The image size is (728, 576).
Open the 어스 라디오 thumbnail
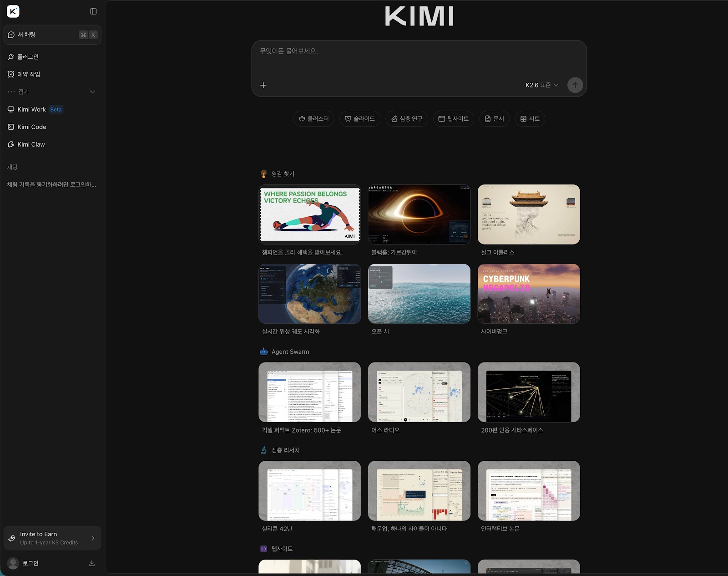pos(419,392)
